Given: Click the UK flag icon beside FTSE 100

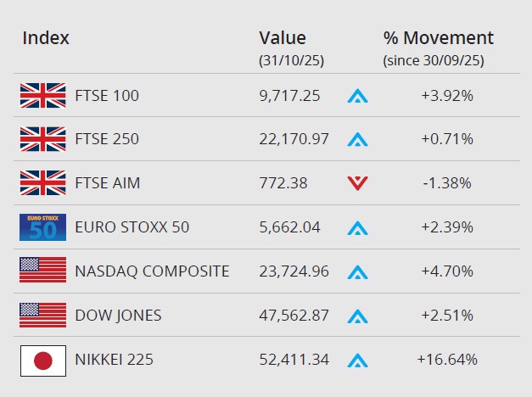Looking at the screenshot, I should pos(42,96).
